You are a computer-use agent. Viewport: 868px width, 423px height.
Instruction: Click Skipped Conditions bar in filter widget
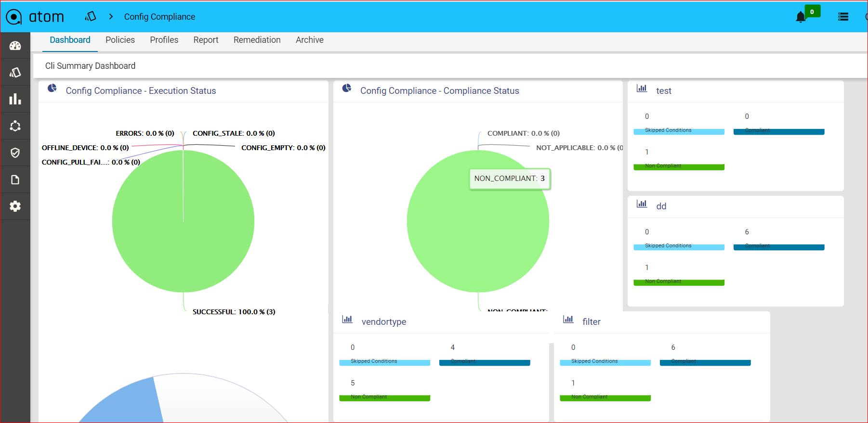tap(605, 362)
